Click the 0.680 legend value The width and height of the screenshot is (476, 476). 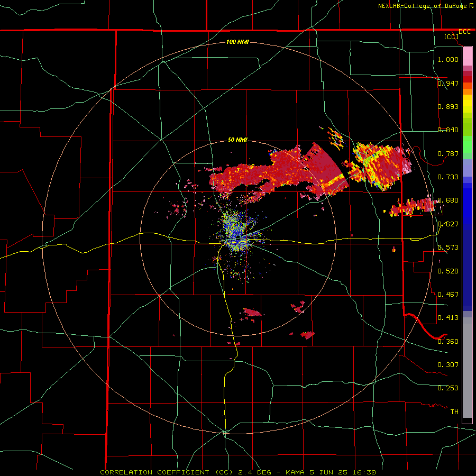tap(448, 200)
